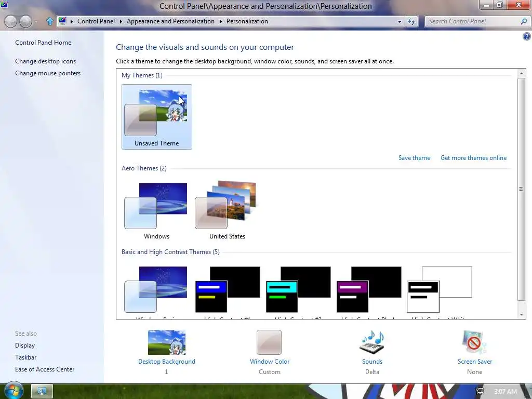The height and width of the screenshot is (399, 532).
Task: Expand the arrow after Appearance and Personalization breadcrumb
Action: [220, 21]
